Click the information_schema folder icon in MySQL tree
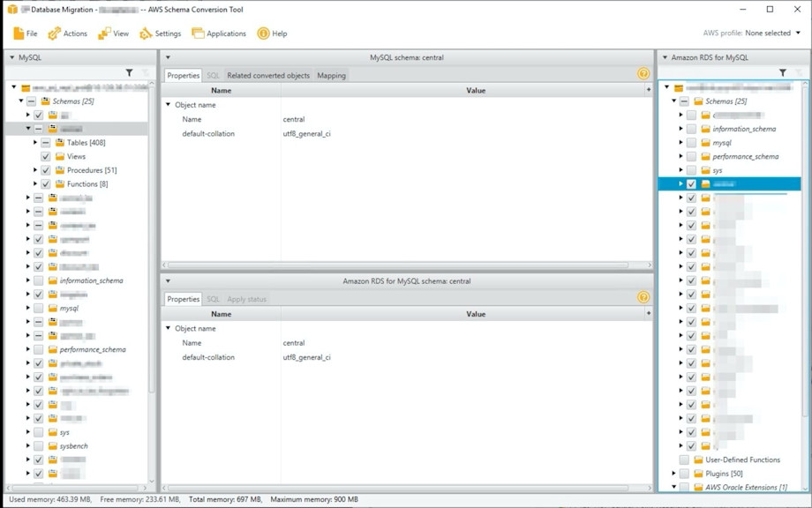This screenshot has width=812, height=508. [x=52, y=280]
